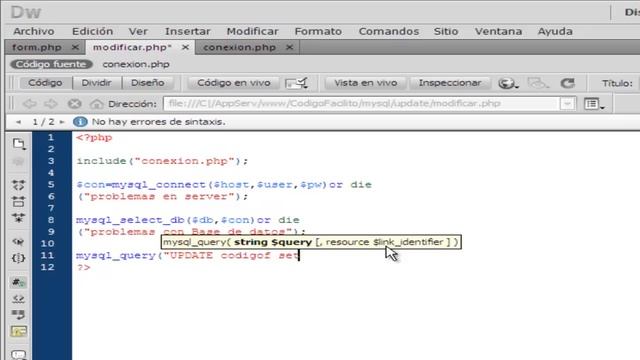Click line number 12 in the gutter
Viewport: 640px width, 360px height.
(x=47, y=267)
